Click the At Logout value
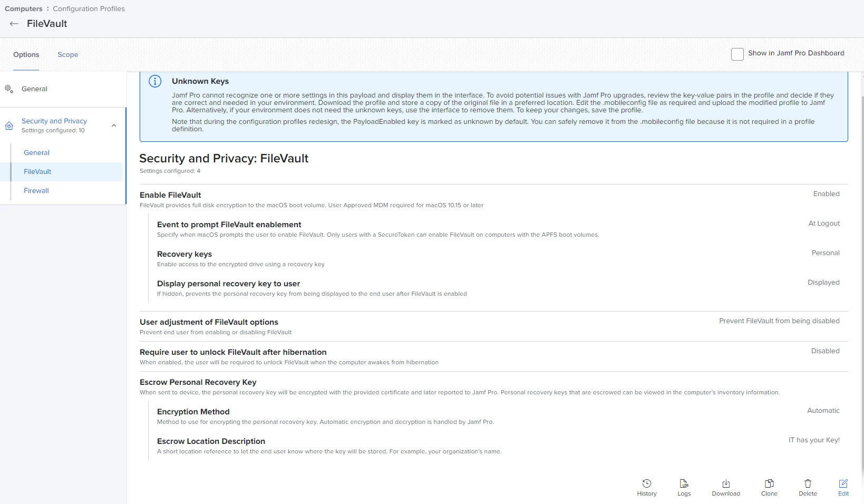Viewport: 864px width, 504px height. [x=824, y=224]
